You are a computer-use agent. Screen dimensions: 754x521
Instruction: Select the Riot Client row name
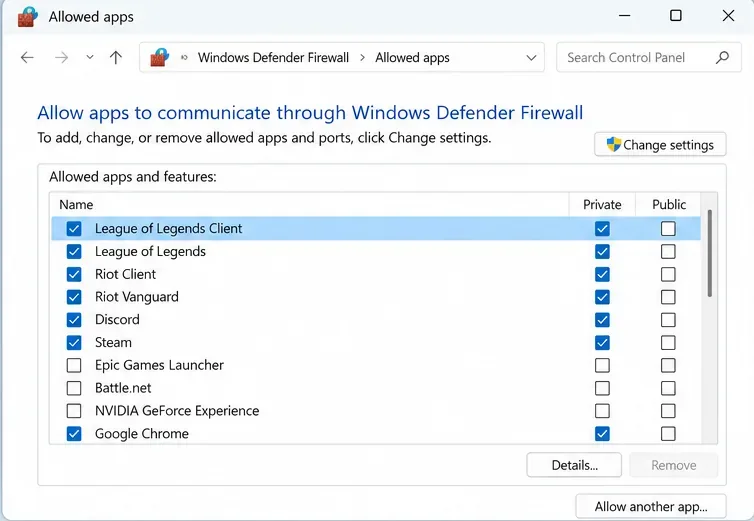(126, 274)
